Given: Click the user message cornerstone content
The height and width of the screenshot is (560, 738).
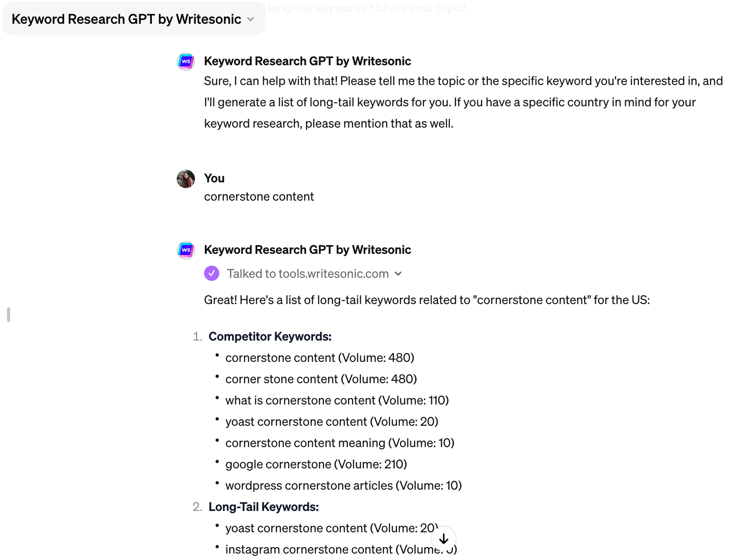Looking at the screenshot, I should pos(259,197).
